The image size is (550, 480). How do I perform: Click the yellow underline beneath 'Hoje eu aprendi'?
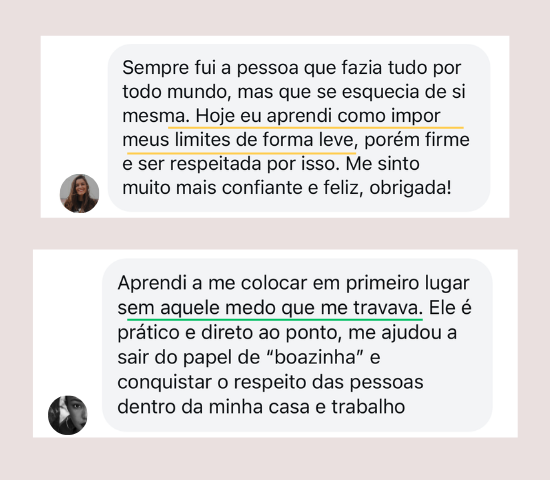tap(316, 128)
